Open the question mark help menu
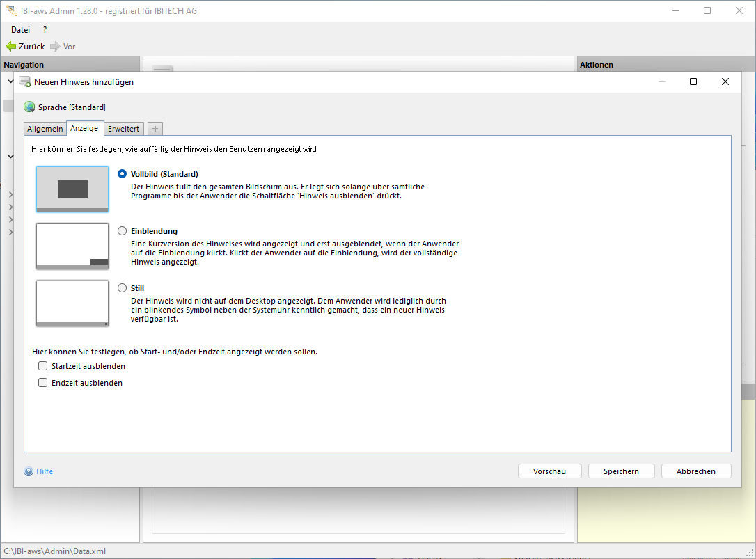This screenshot has height=559, width=756. click(x=45, y=30)
